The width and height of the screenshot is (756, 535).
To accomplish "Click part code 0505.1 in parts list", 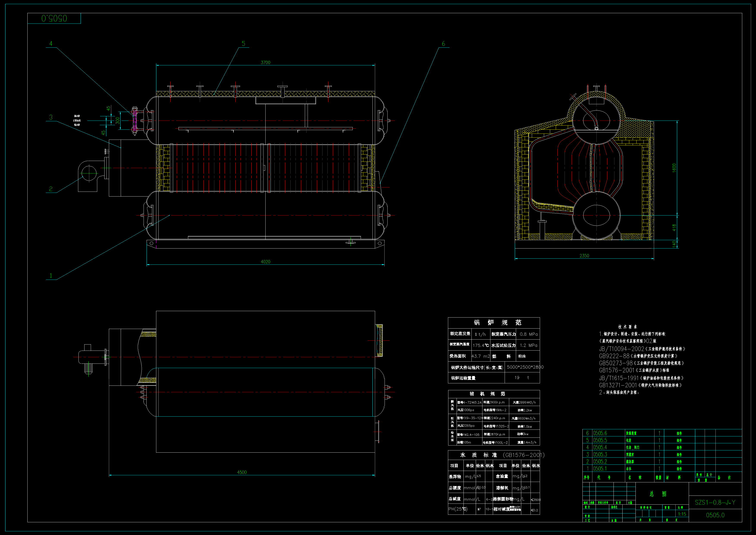I will pos(600,469).
